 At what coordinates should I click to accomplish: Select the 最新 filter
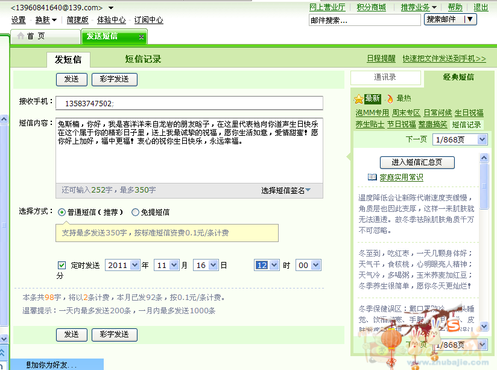[x=372, y=99]
